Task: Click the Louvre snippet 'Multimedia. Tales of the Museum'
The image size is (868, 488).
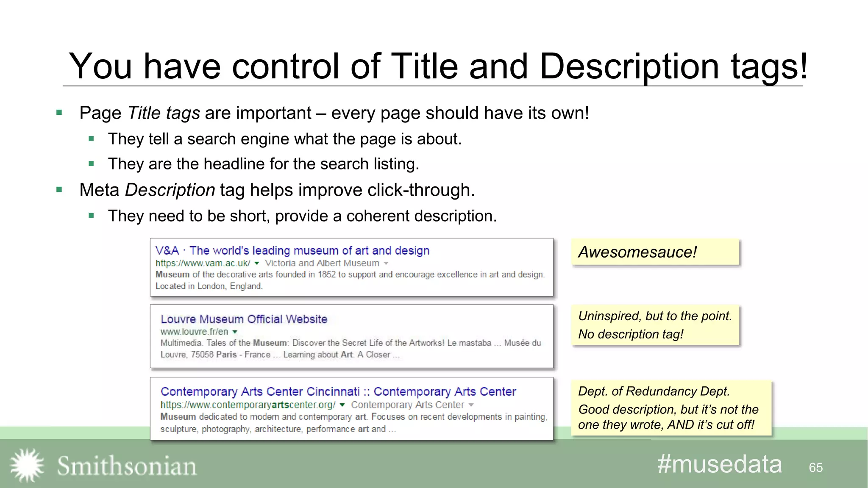Action: coord(351,343)
